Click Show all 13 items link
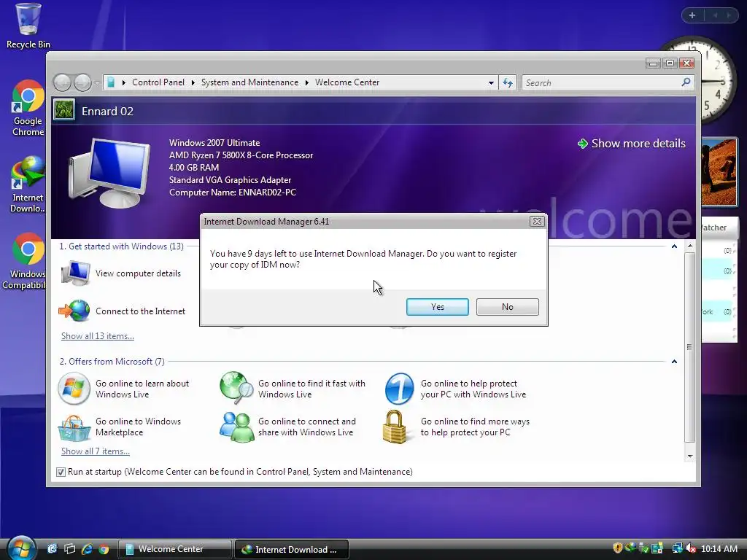Image resolution: width=747 pixels, height=560 pixels. point(98,336)
